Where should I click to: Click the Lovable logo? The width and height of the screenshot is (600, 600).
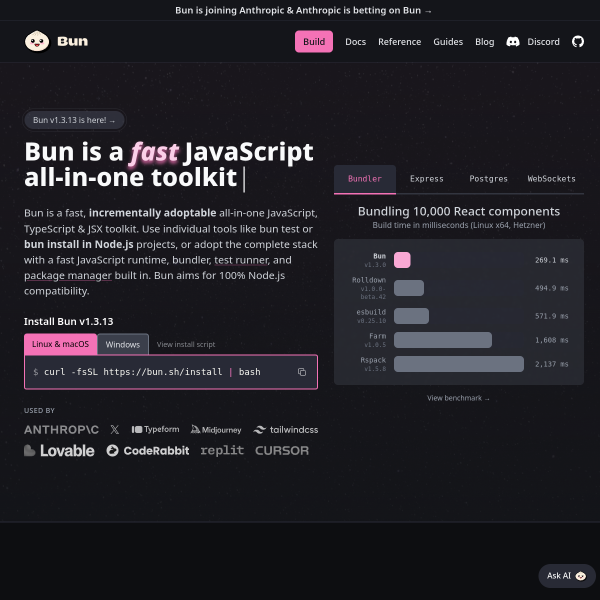(x=59, y=451)
